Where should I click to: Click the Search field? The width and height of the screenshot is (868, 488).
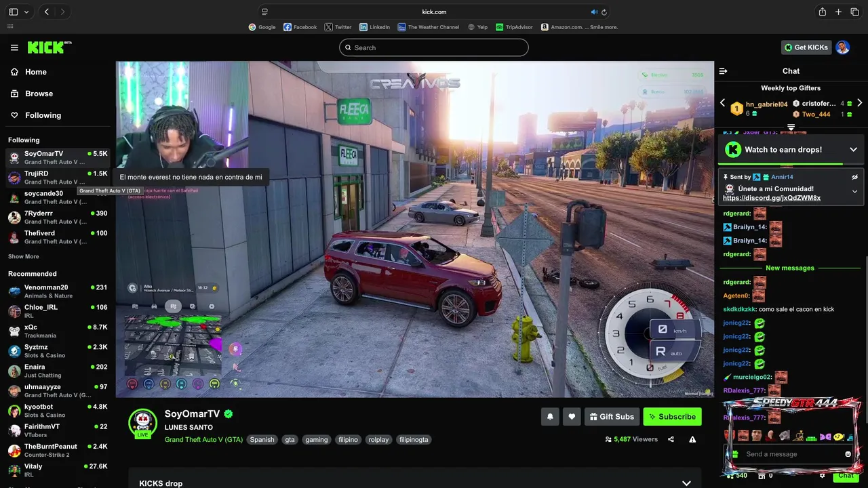434,47
